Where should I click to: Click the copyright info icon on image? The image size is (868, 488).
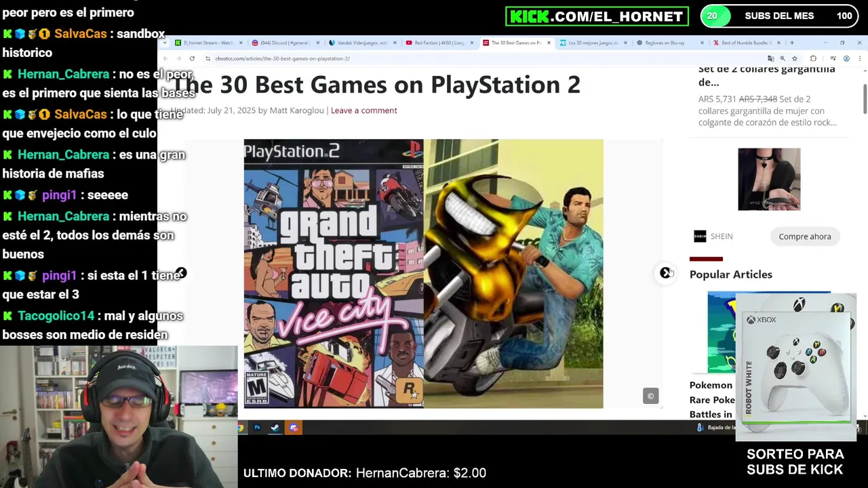click(x=650, y=396)
